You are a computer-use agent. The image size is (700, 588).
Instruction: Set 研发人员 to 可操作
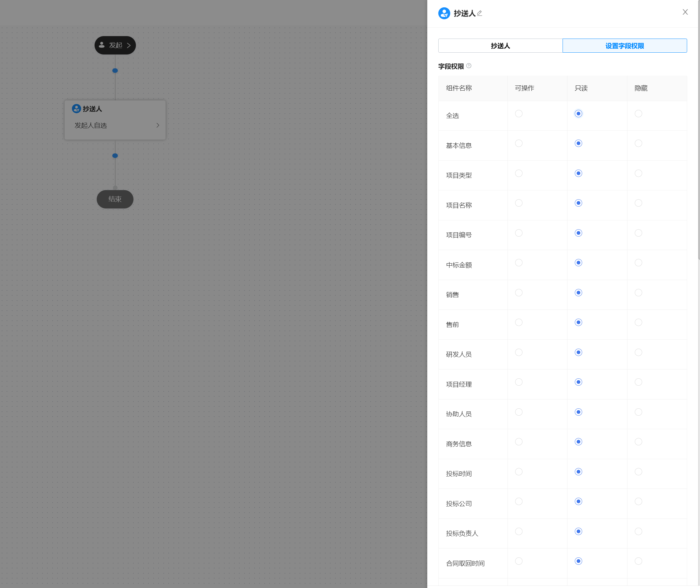(x=519, y=352)
